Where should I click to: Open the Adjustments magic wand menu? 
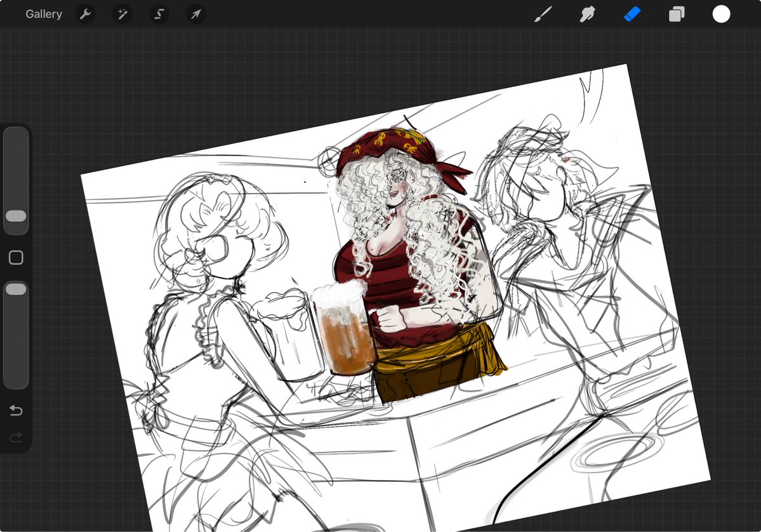click(x=122, y=14)
